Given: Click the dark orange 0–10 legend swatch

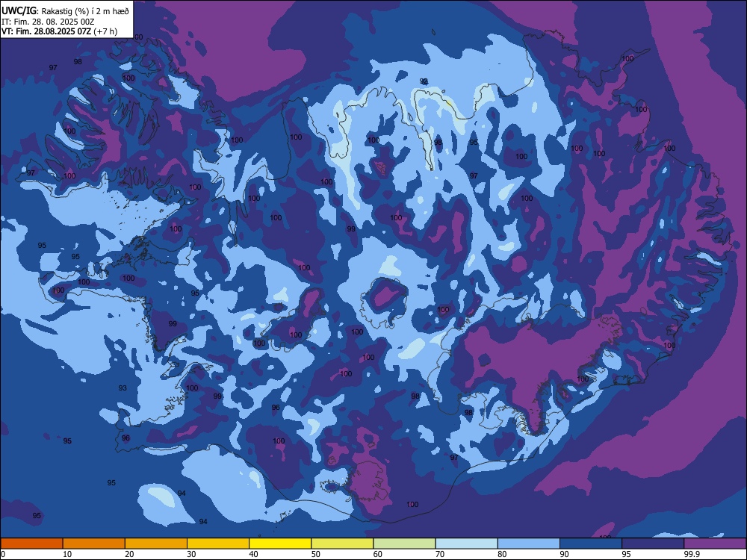Looking at the screenshot, I should 32,544.
